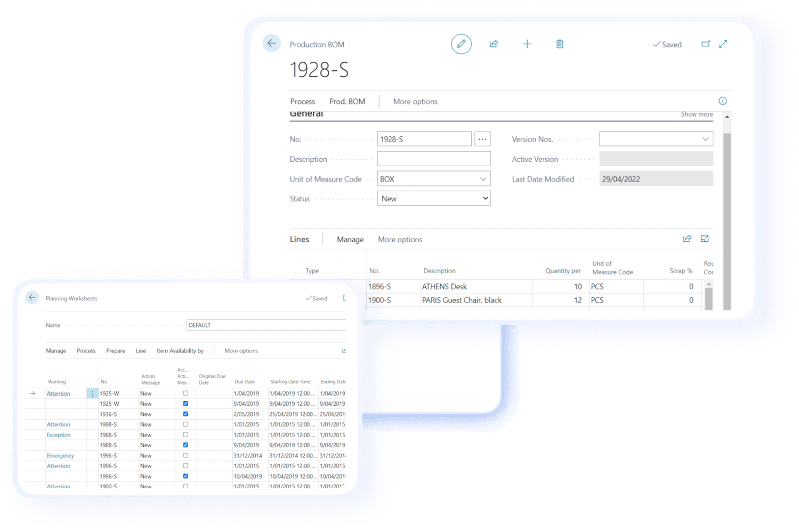Toggle accept checkbox on the Emergency 1996-S row

pyautogui.click(x=185, y=455)
